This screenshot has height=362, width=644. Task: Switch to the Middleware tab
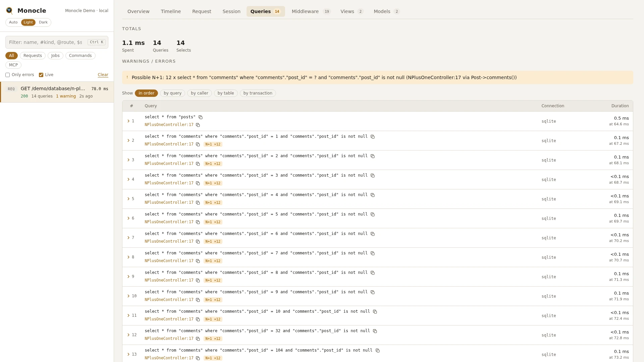(311, 11)
